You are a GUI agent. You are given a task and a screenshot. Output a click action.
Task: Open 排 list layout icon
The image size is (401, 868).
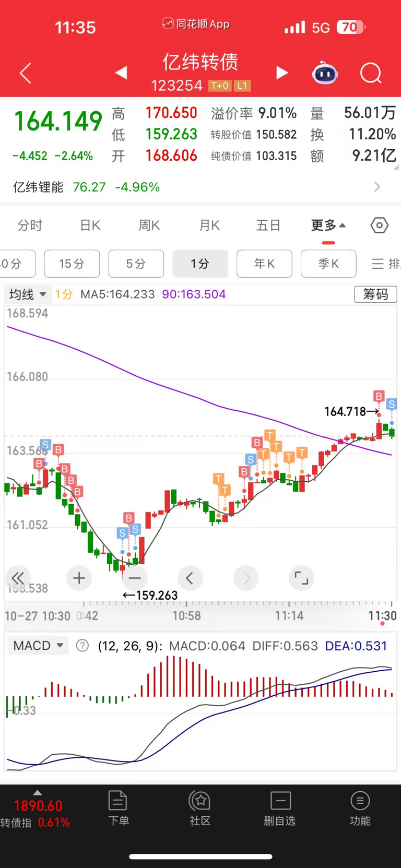click(386, 264)
